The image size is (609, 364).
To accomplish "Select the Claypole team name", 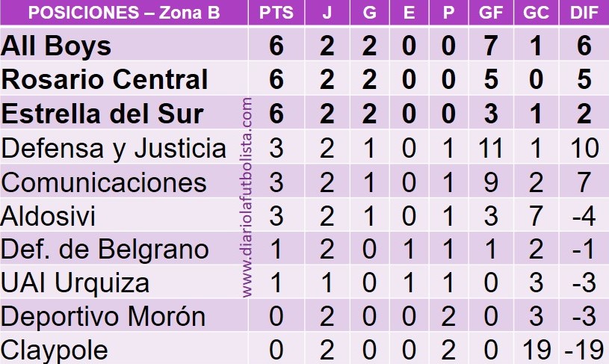I will click(x=55, y=350).
